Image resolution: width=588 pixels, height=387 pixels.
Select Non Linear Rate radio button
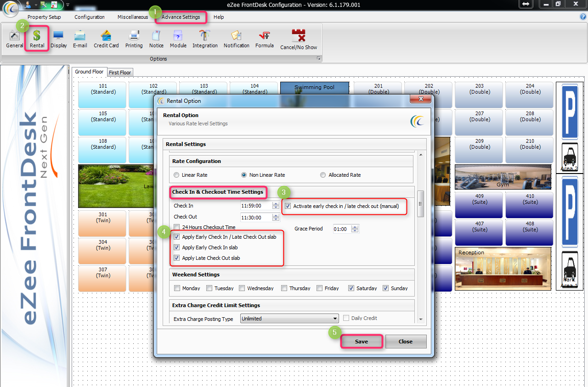(244, 175)
